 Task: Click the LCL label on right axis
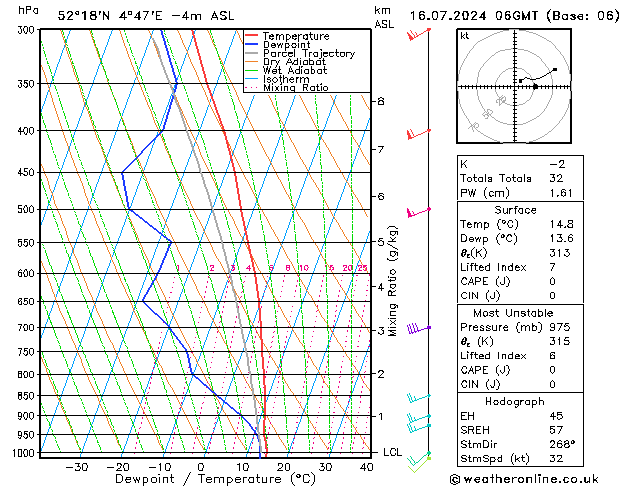pyautogui.click(x=393, y=452)
